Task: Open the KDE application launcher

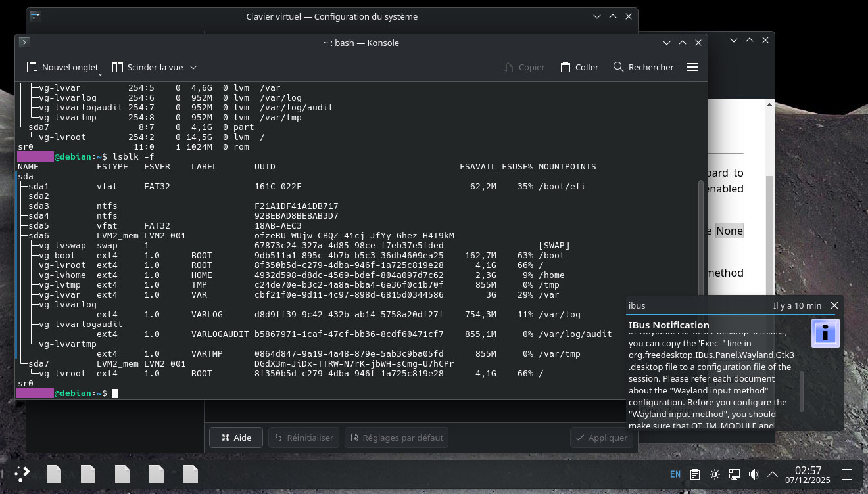Action: (x=21, y=474)
